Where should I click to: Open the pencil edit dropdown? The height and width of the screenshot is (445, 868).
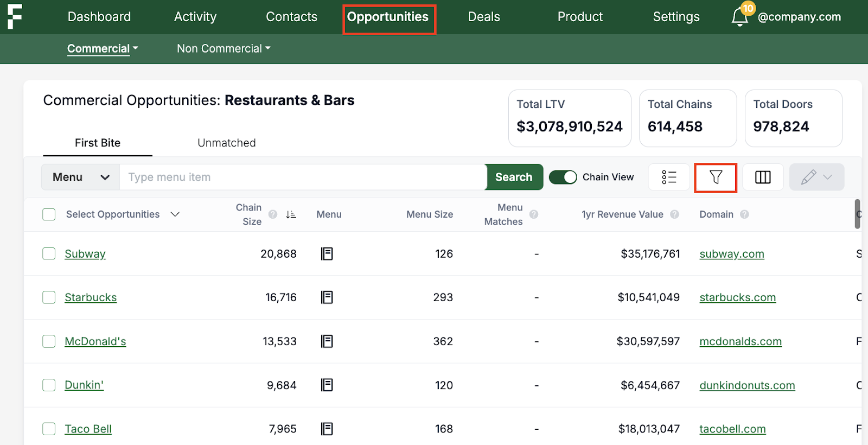(x=816, y=177)
